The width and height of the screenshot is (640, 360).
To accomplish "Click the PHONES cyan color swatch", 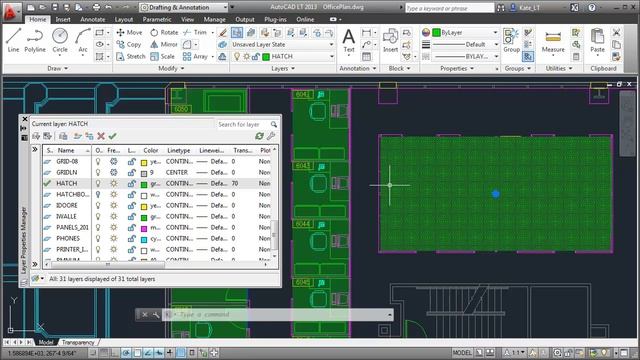I will click(x=144, y=240).
